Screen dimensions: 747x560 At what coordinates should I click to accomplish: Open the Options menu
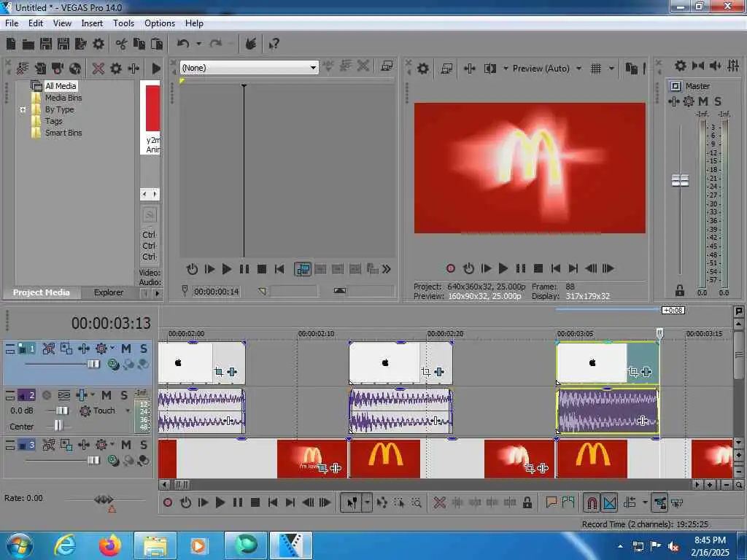pos(160,23)
